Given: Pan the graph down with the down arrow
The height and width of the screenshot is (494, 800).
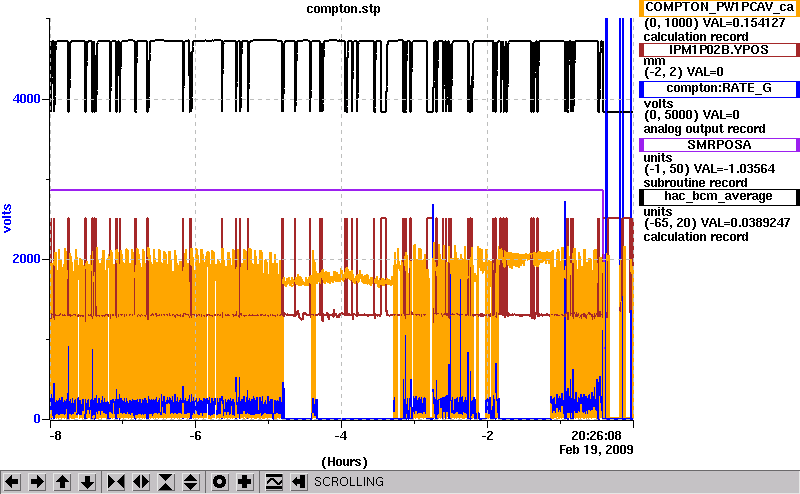Looking at the screenshot, I should pos(88,482).
